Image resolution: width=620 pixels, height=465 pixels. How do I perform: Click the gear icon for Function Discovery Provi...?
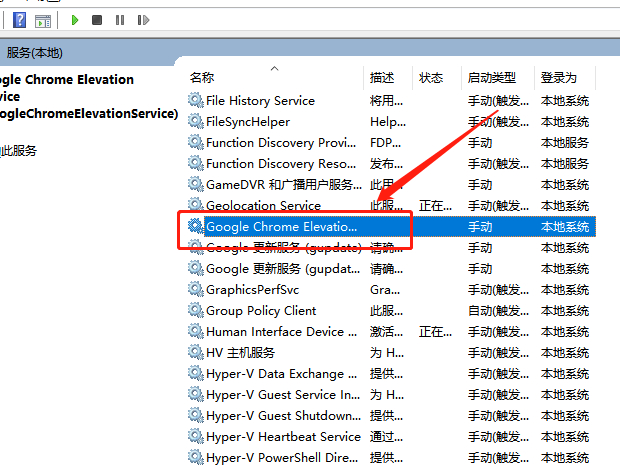[x=195, y=142]
